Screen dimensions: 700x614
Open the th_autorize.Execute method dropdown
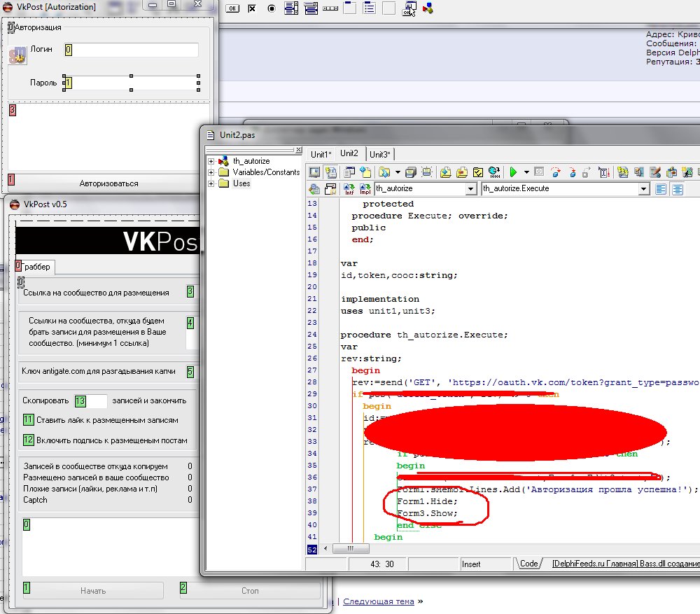pyautogui.click(x=643, y=189)
